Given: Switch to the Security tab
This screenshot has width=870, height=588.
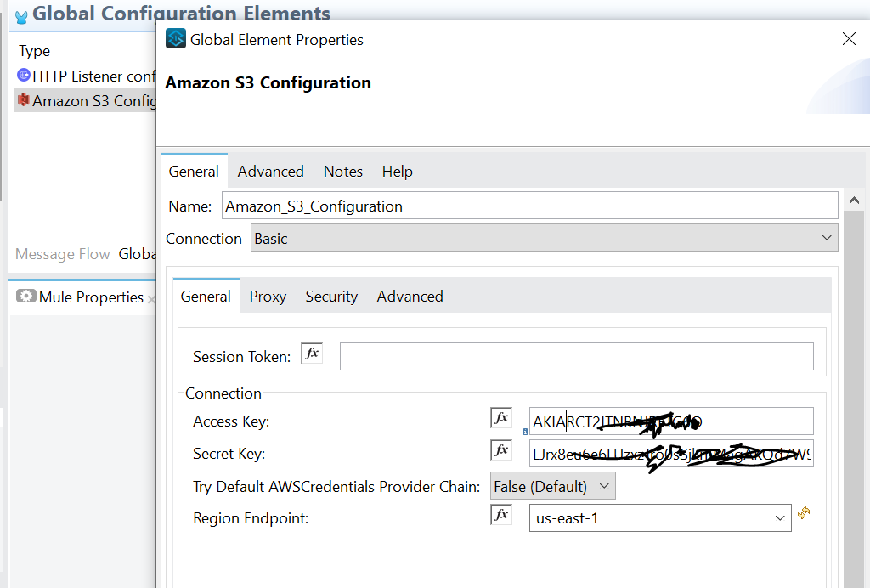Looking at the screenshot, I should pos(330,296).
